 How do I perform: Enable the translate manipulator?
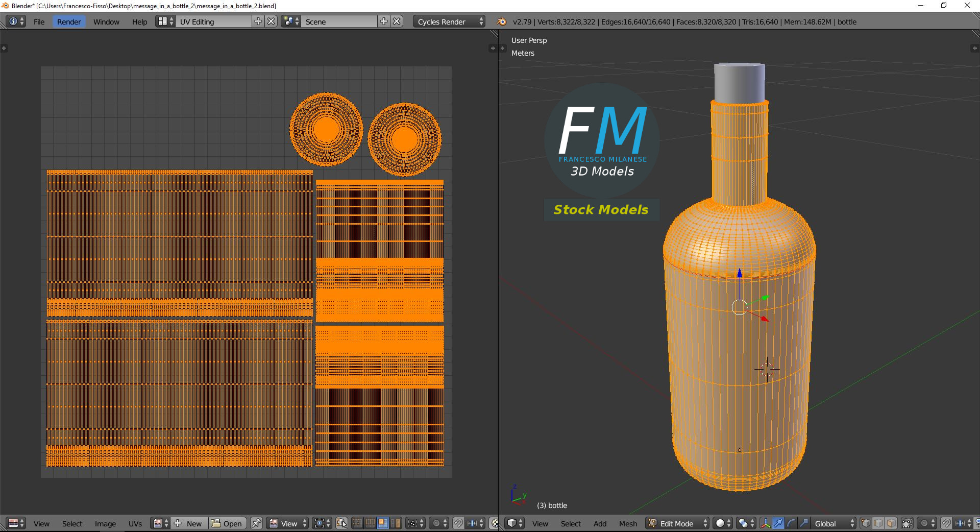point(778,523)
